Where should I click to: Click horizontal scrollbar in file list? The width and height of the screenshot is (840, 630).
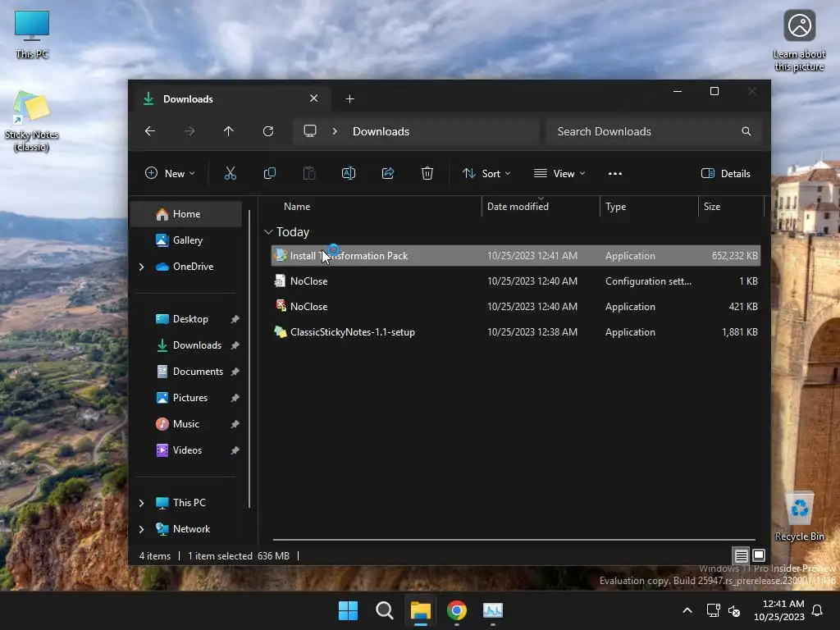click(x=514, y=540)
